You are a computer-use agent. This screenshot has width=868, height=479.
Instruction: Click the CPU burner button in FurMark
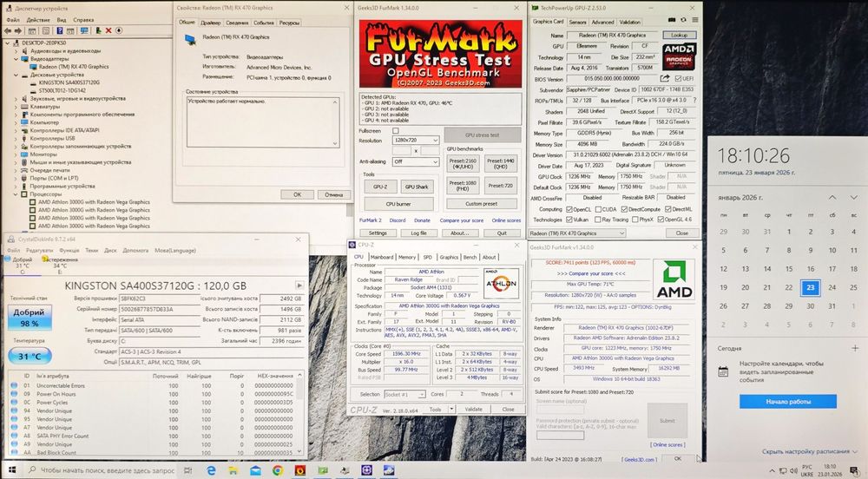point(398,204)
